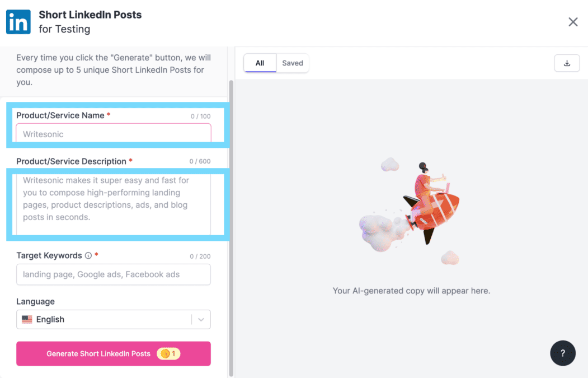Open the help question mark icon

(563, 353)
